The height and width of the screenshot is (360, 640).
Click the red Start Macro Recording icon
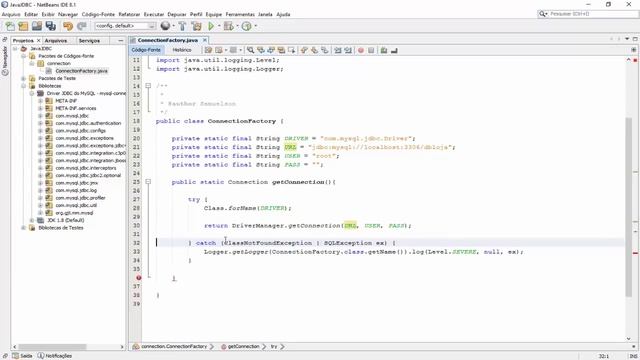click(361, 50)
